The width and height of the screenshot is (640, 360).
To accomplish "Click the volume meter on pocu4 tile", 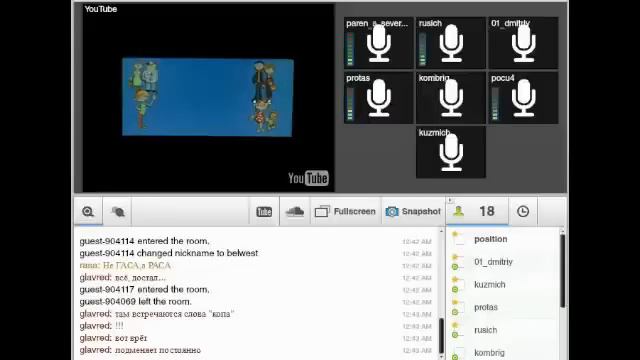I will (x=495, y=104).
